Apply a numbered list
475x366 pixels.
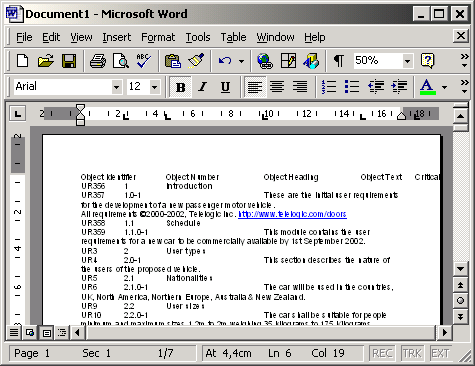point(329,87)
